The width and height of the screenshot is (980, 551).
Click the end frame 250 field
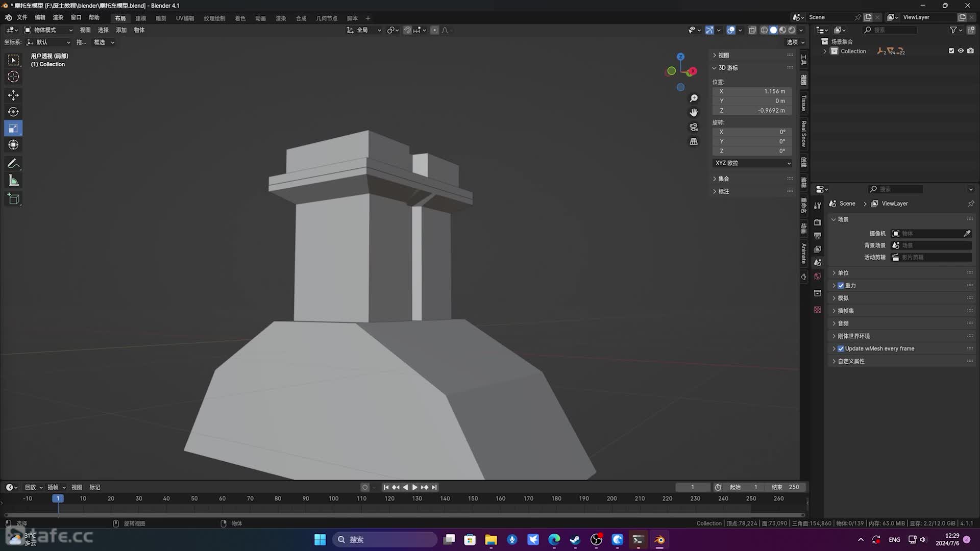[x=787, y=487]
